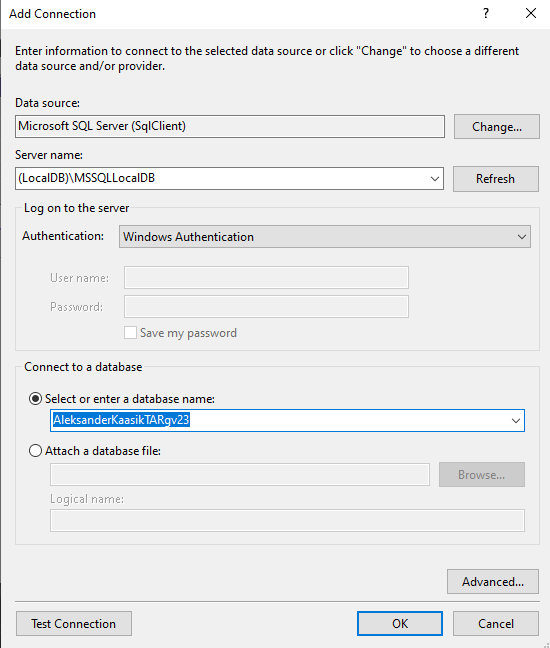Cancel the Add Connection dialog
This screenshot has width=550, height=648.
(x=496, y=624)
